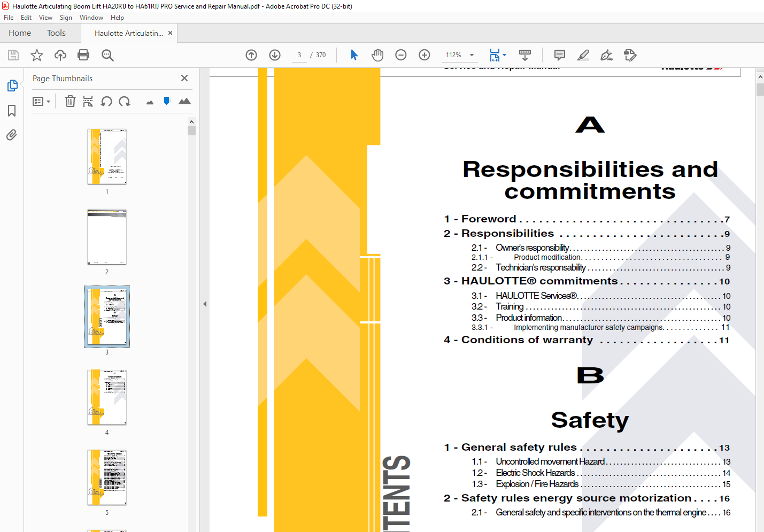Viewport: 764px width, 532px height.
Task: Print the document with printer icon
Action: click(x=83, y=55)
